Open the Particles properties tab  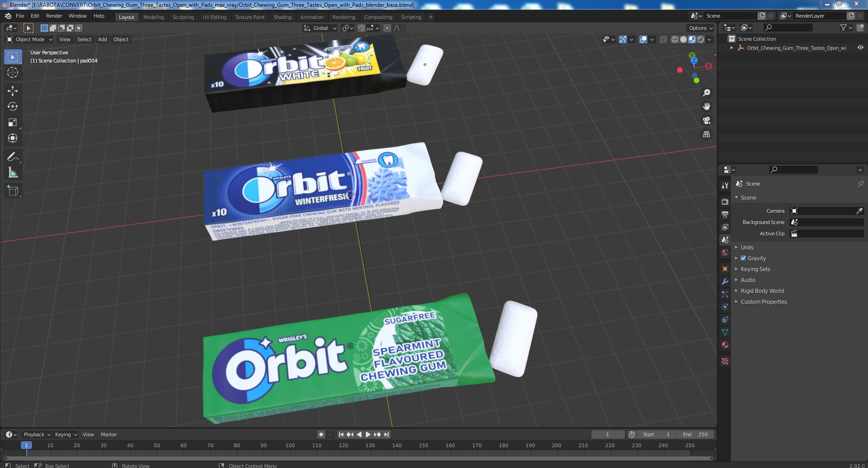coord(725,294)
